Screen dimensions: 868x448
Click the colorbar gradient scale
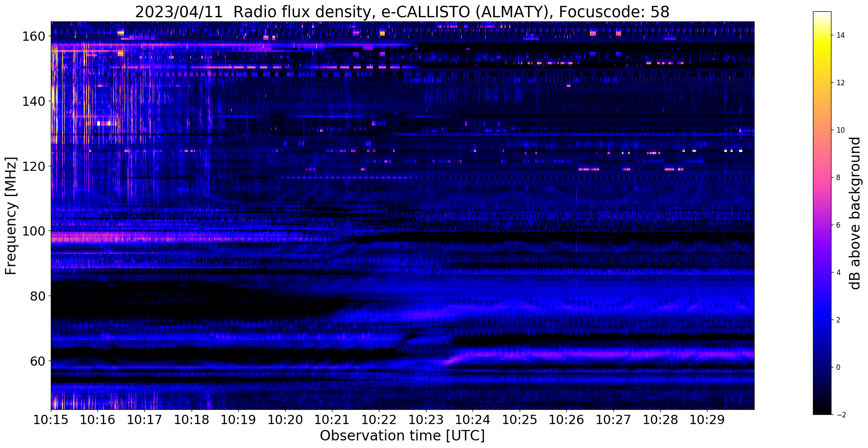pyautogui.click(x=822, y=213)
